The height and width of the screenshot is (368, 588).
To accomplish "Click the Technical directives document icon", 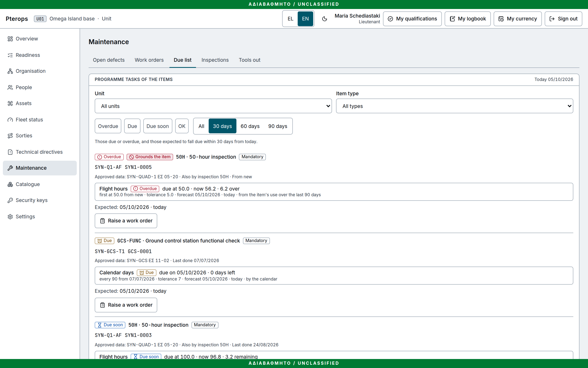I will pos(10,152).
